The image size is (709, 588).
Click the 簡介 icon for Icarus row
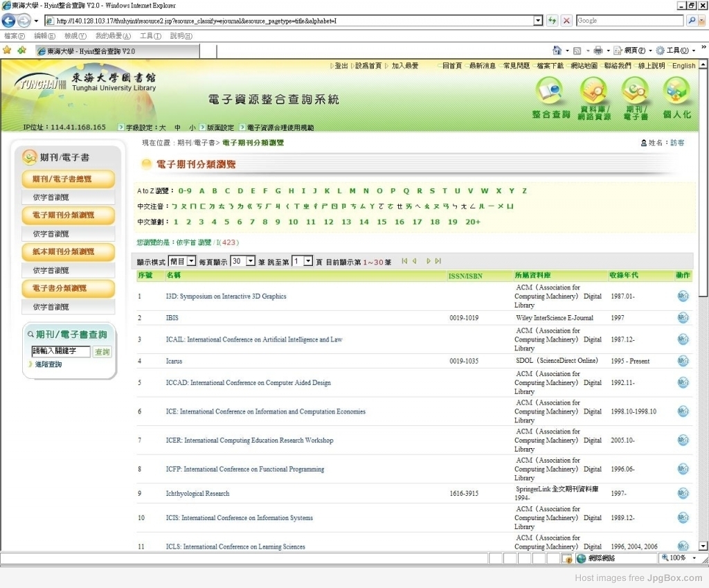[x=683, y=361]
